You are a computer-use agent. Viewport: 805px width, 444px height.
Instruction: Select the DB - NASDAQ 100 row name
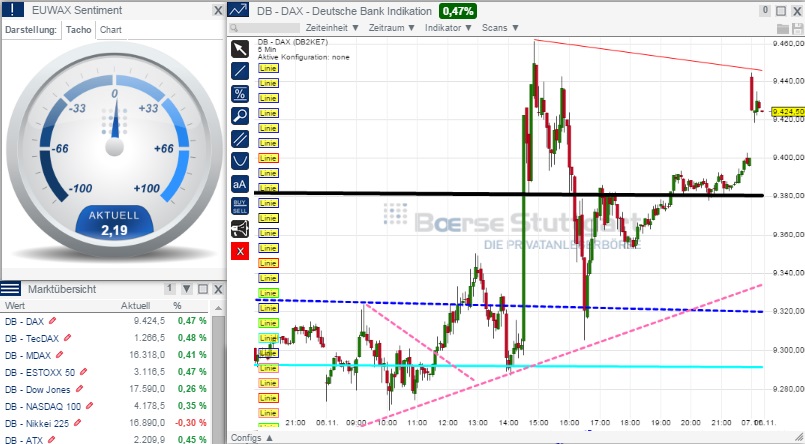43,407
